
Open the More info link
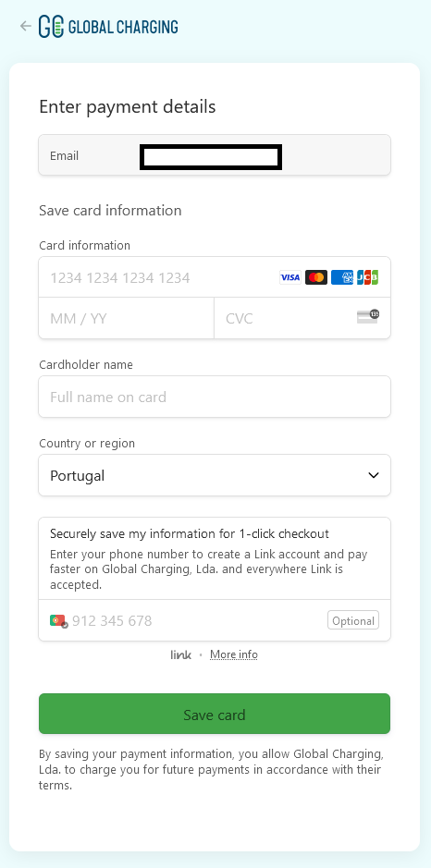pos(234,654)
